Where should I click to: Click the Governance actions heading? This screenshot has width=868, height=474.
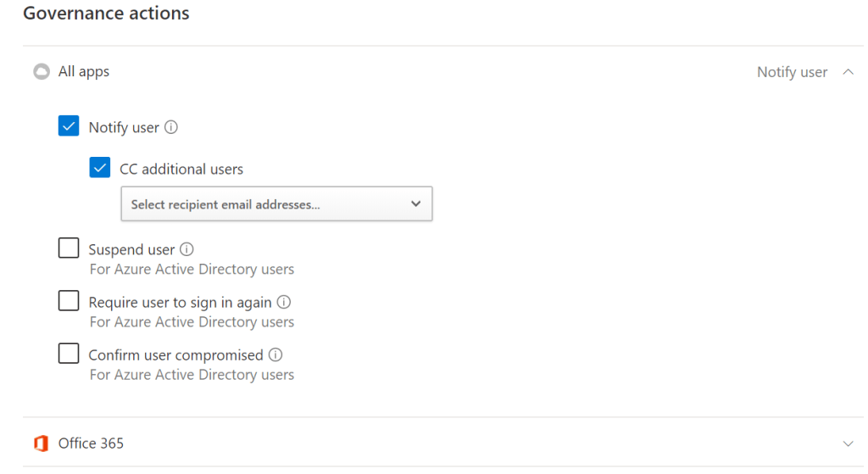click(x=106, y=14)
